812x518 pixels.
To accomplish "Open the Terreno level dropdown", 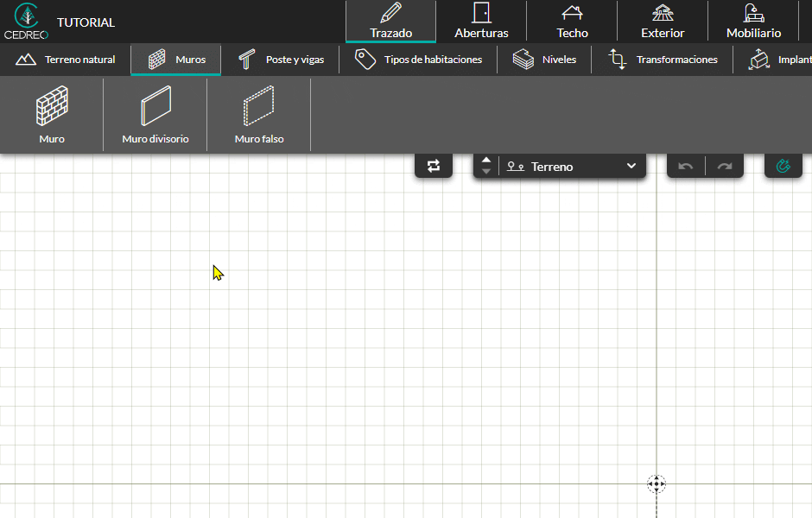I will pos(572,167).
